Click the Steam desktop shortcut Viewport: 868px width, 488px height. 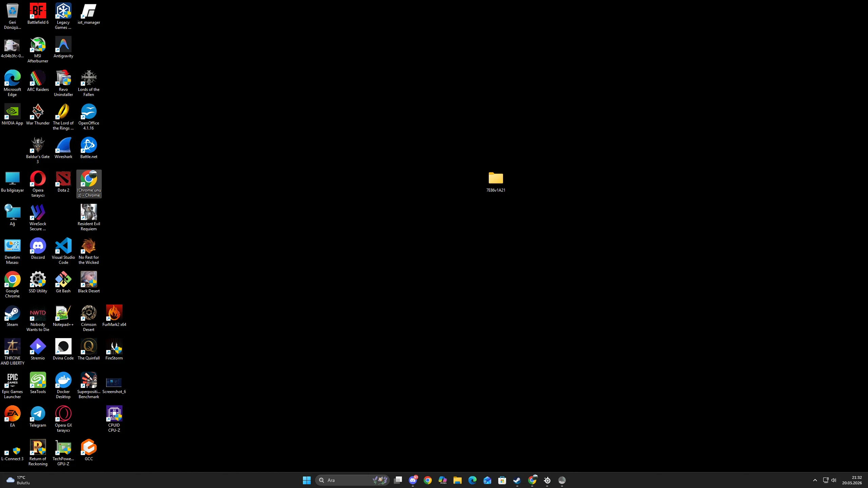12,316
